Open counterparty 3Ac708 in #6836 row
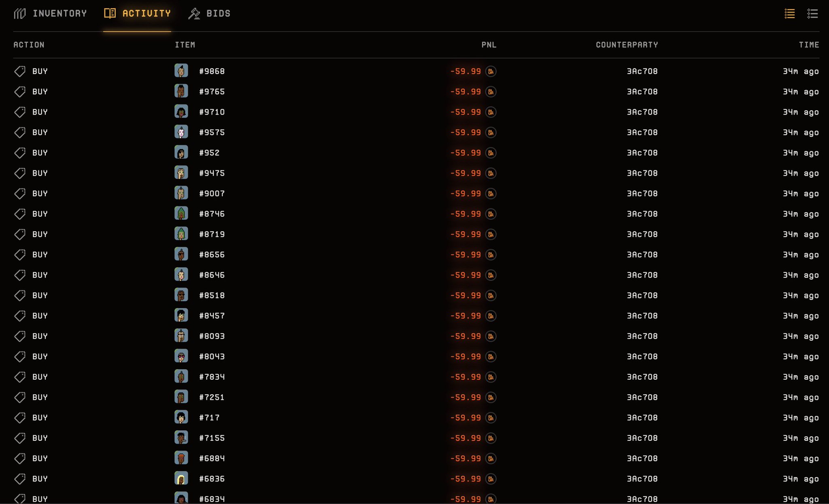 pyautogui.click(x=642, y=478)
